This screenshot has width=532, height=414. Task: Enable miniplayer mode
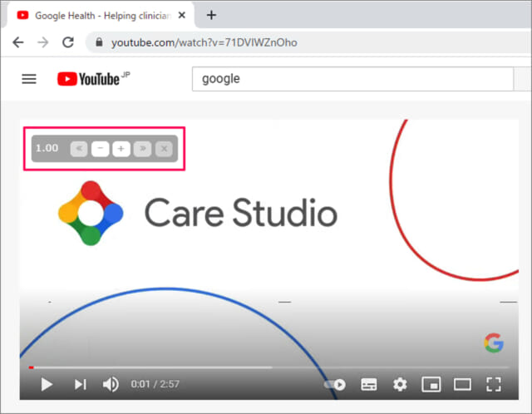point(431,384)
